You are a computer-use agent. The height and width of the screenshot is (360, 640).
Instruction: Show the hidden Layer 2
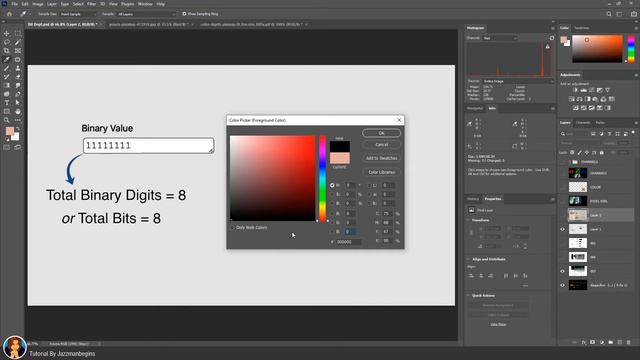coord(562,215)
